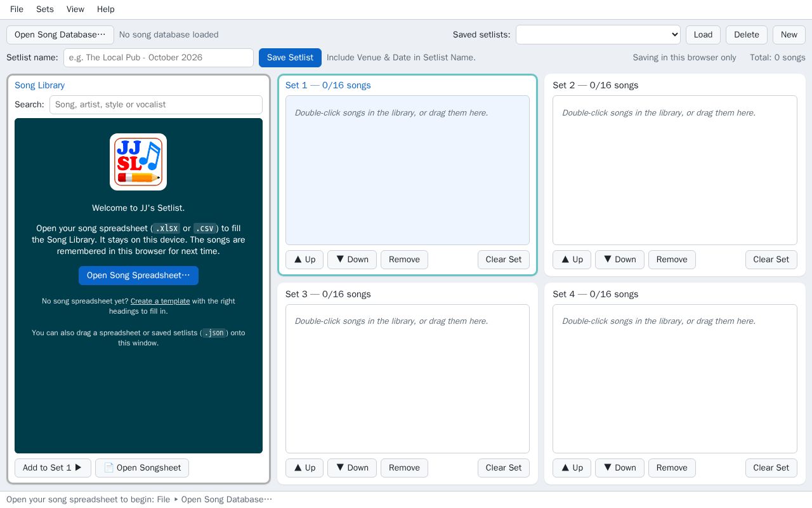Click the Delete saved setlist button

click(747, 35)
